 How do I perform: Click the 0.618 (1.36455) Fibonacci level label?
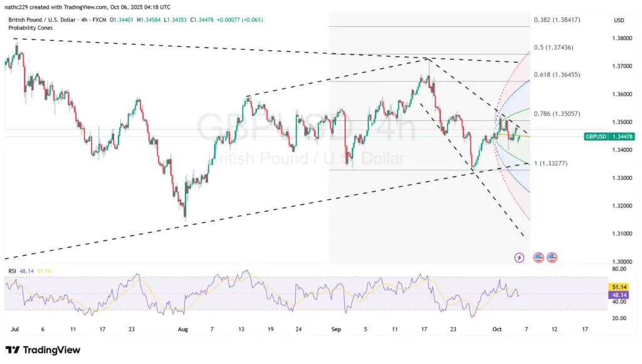[557, 75]
